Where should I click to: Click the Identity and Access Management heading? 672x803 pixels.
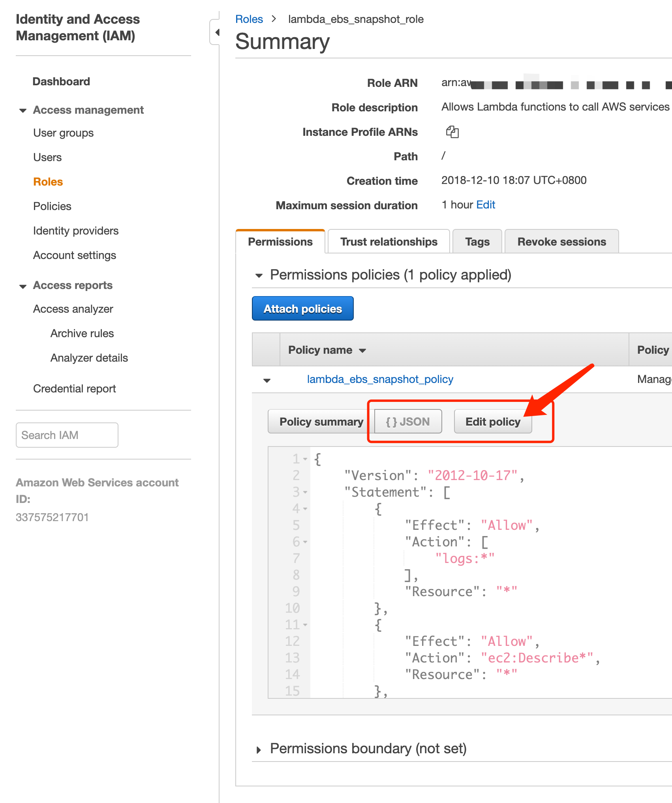coord(78,27)
